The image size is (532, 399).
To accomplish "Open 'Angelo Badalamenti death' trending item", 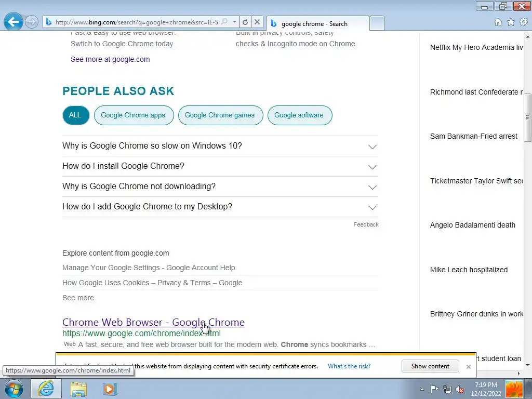I will click(x=473, y=225).
